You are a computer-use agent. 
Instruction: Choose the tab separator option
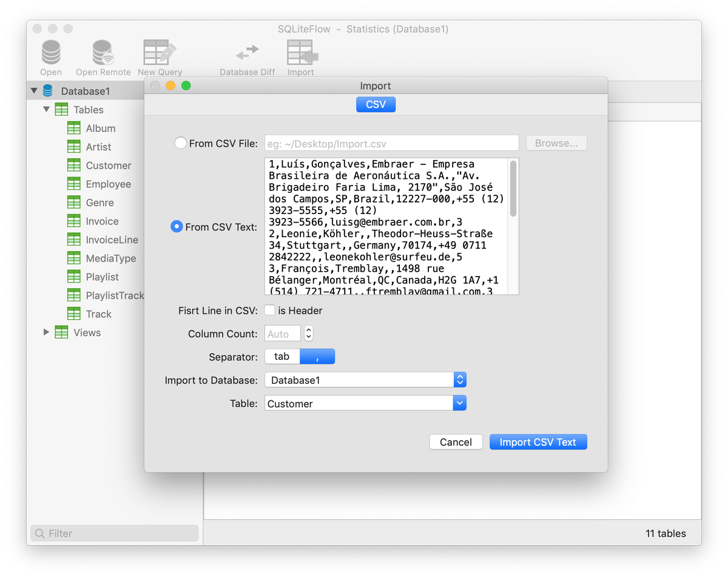tap(282, 357)
